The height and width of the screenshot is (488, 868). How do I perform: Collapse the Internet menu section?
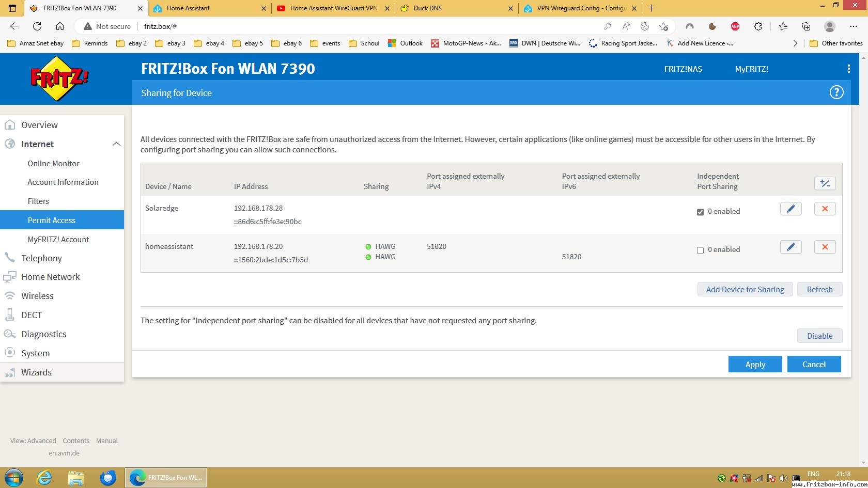click(116, 144)
